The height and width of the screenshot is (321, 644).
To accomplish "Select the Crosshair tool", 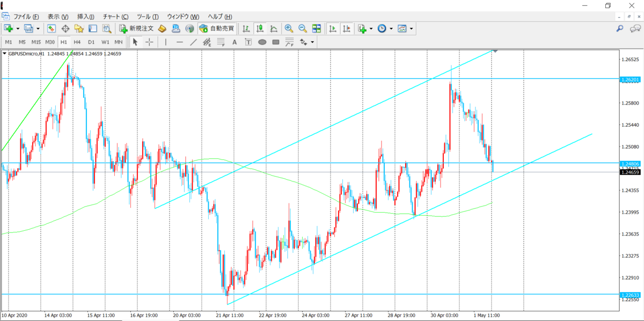I will pyautogui.click(x=149, y=42).
